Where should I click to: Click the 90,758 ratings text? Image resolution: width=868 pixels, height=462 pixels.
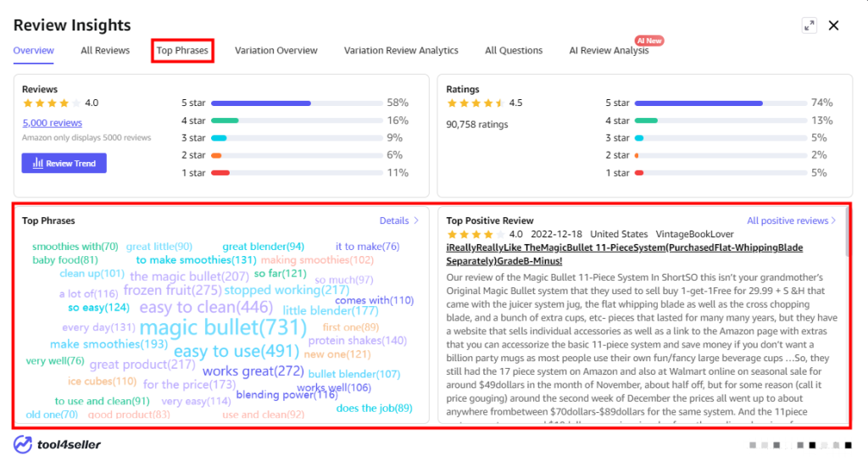coord(477,125)
